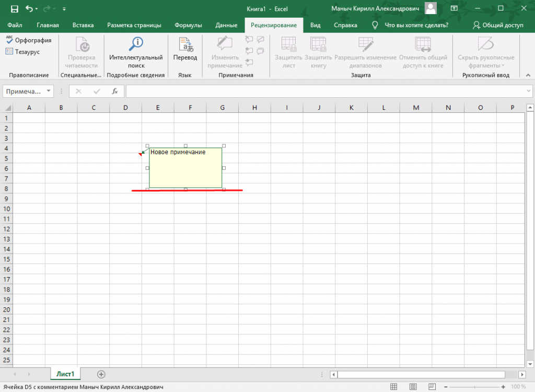Zoom in with the plus button
535x392 pixels.
503,387
